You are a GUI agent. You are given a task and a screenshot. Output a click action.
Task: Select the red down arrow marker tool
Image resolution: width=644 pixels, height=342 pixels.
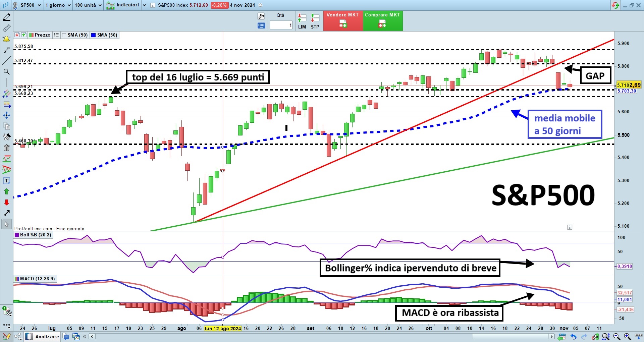[6, 202]
